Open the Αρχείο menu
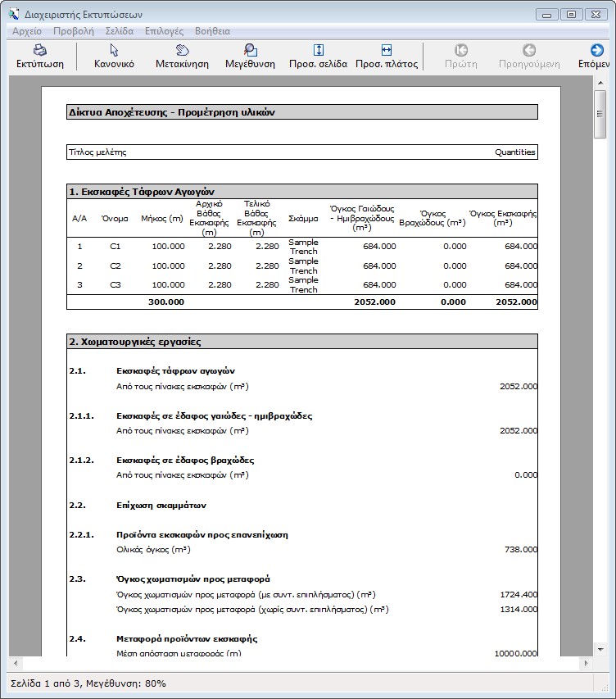The height and width of the screenshot is (699, 616). (x=27, y=31)
